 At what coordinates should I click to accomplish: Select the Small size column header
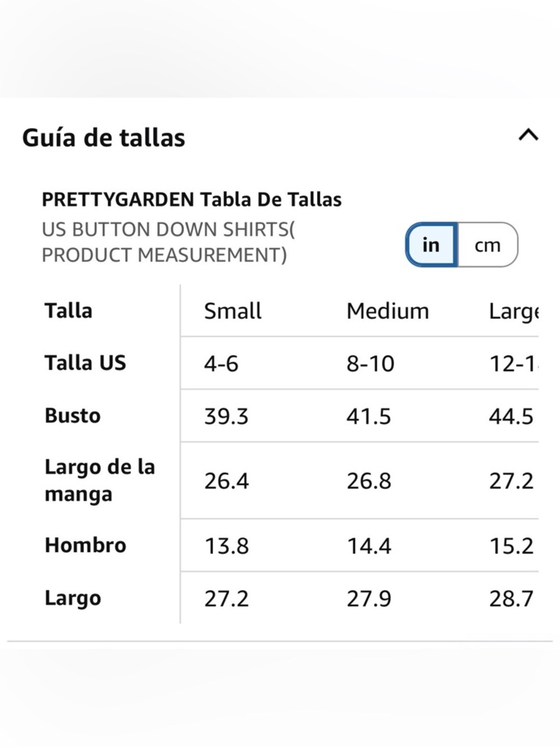[232, 311]
